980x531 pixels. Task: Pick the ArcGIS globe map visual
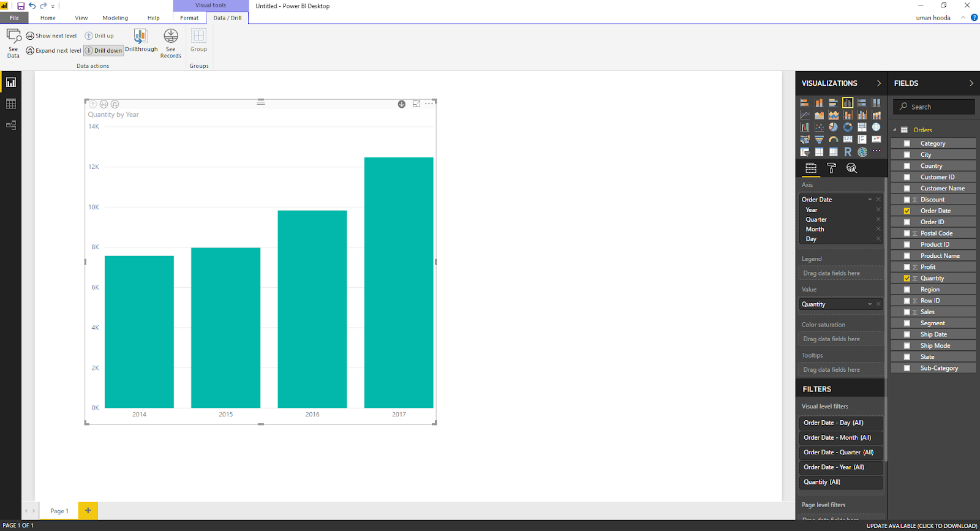[862, 152]
